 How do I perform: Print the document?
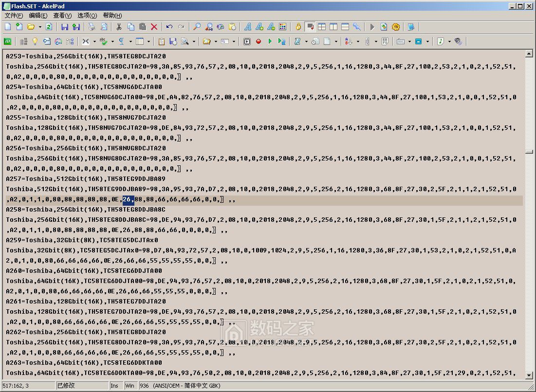click(x=92, y=27)
